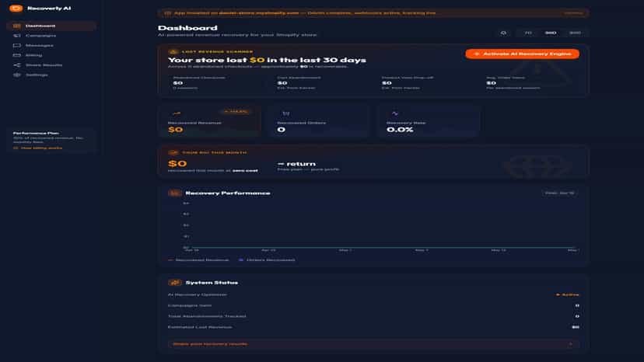Click the Recoverly AI logo icon
Viewport: 644px width, 362px height.
click(16, 9)
